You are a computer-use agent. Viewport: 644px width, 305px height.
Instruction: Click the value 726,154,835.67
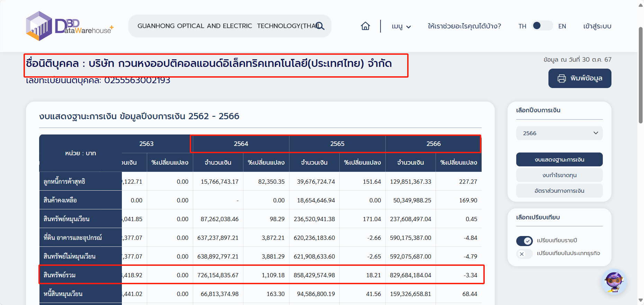pyautogui.click(x=218, y=275)
